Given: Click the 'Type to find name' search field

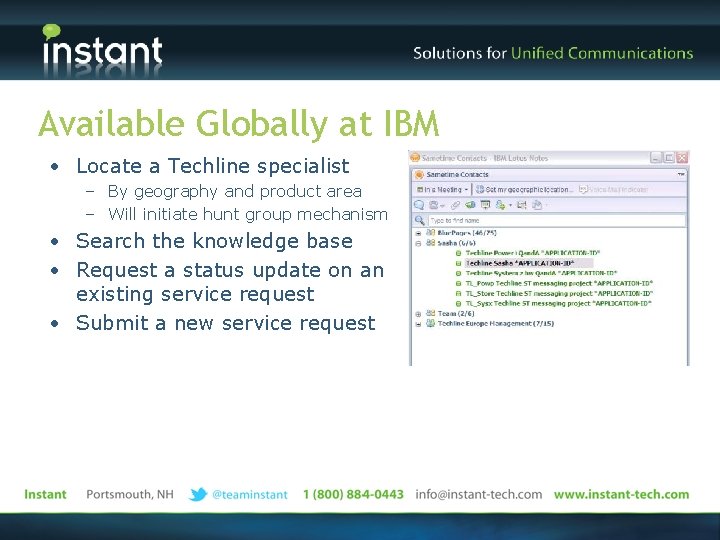Looking at the screenshot, I should 557,220.
